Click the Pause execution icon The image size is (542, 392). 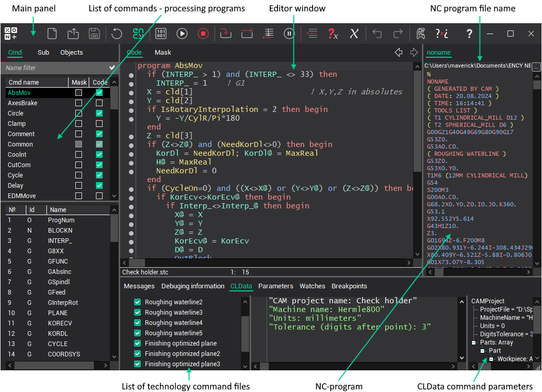click(289, 34)
